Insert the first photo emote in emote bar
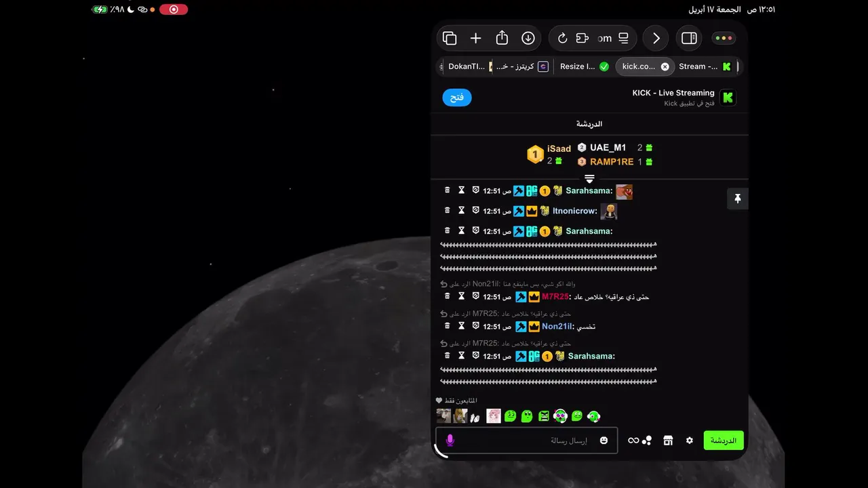Viewport: 868px width, 488px height. [443, 415]
